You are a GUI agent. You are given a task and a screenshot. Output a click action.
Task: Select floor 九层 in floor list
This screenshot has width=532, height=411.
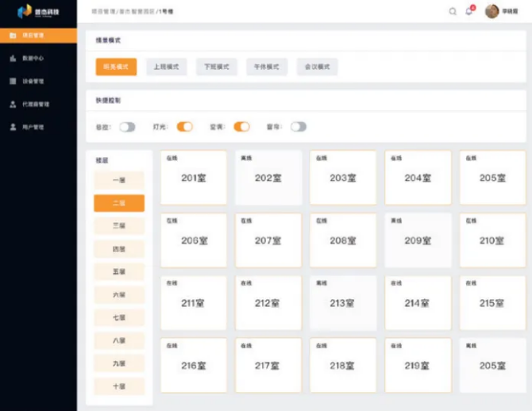point(119,363)
